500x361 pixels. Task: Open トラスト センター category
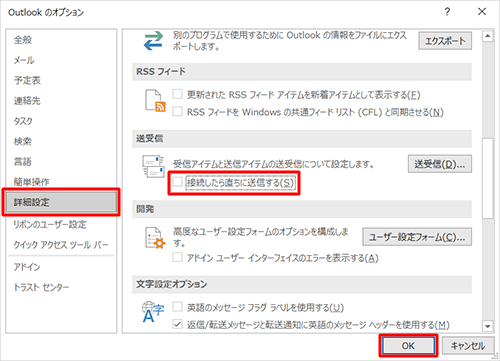[61, 287]
